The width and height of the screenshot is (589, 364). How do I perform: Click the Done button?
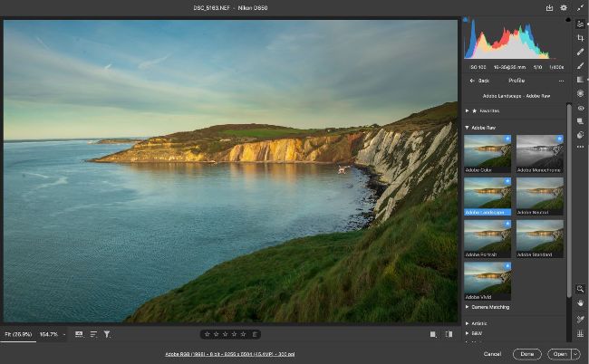[x=526, y=354]
